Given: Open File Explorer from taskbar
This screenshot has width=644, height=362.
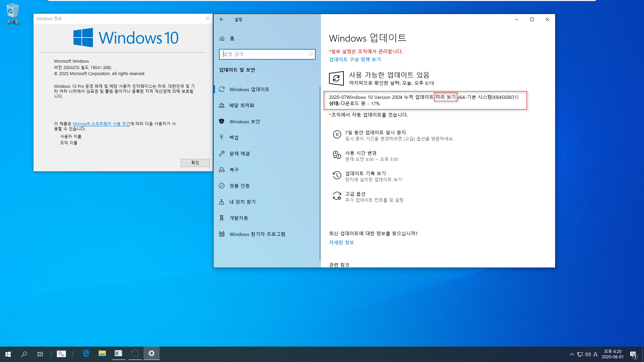Looking at the screenshot, I should 102,354.
